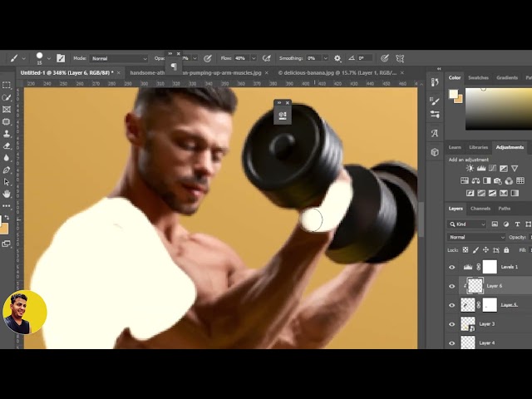Select the Rectangular Marquee tool
The image size is (532, 399).
pyautogui.click(x=6, y=85)
